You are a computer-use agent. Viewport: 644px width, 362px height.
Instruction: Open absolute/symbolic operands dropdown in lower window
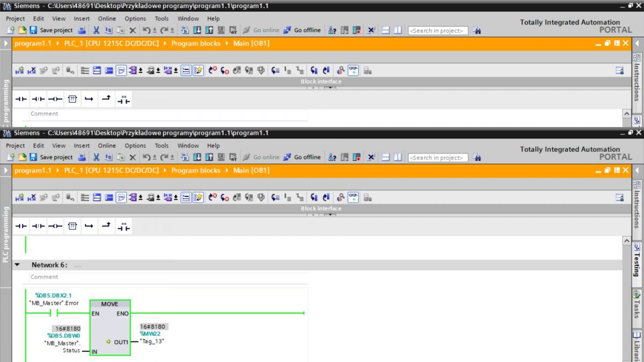pyautogui.click(x=141, y=198)
